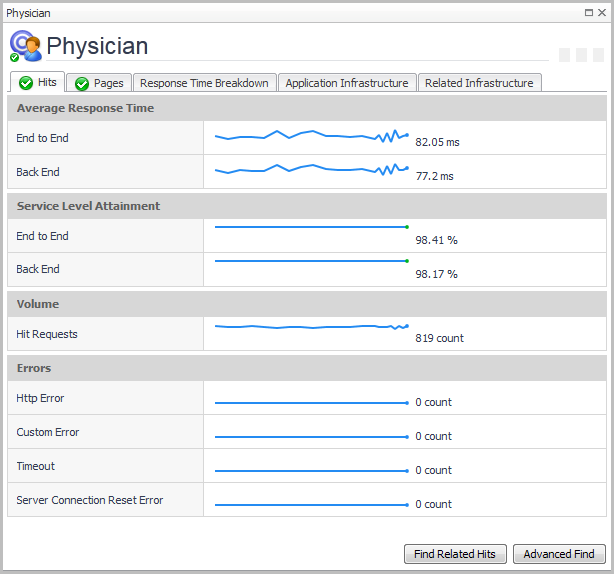Close the Physician window

click(601, 13)
